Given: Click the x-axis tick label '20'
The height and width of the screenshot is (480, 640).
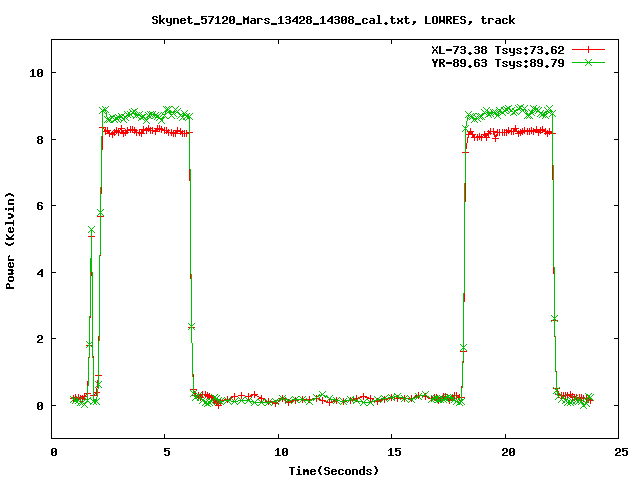Looking at the screenshot, I should coord(507,452).
